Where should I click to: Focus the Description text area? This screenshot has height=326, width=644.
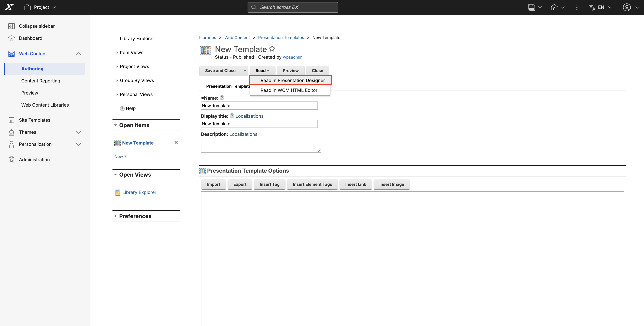[261, 145]
